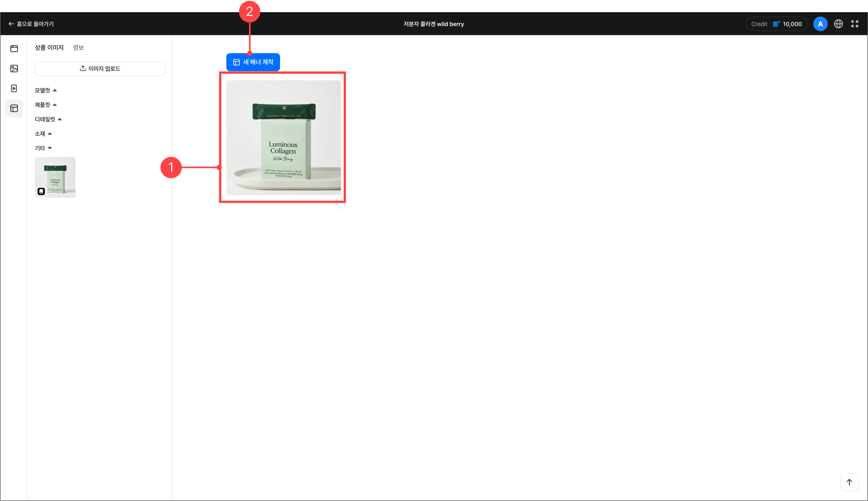The image size is (868, 501).
Task: Open the Credit 10,000 balance pill
Action: click(777, 24)
